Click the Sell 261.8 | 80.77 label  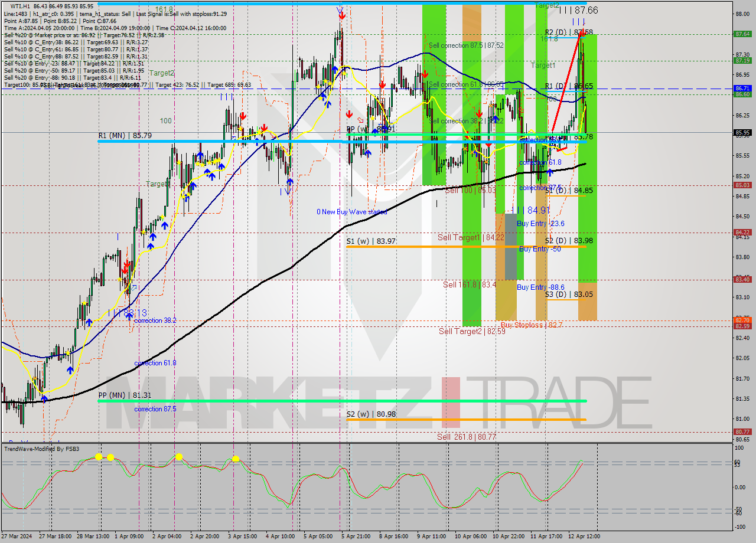tap(466, 437)
